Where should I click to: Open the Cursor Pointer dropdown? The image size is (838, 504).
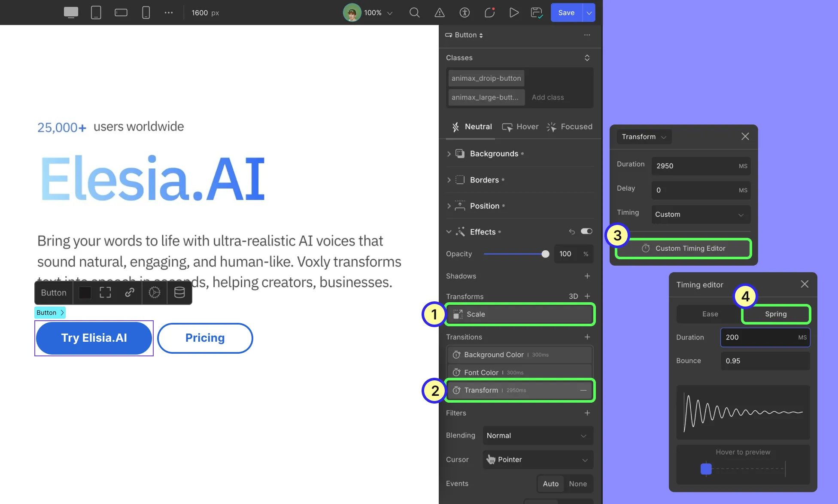pyautogui.click(x=538, y=459)
